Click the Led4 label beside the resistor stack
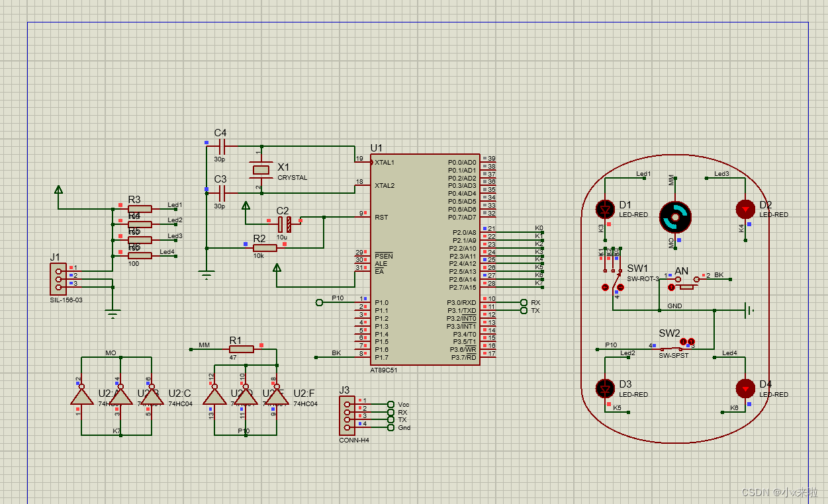 coord(167,251)
